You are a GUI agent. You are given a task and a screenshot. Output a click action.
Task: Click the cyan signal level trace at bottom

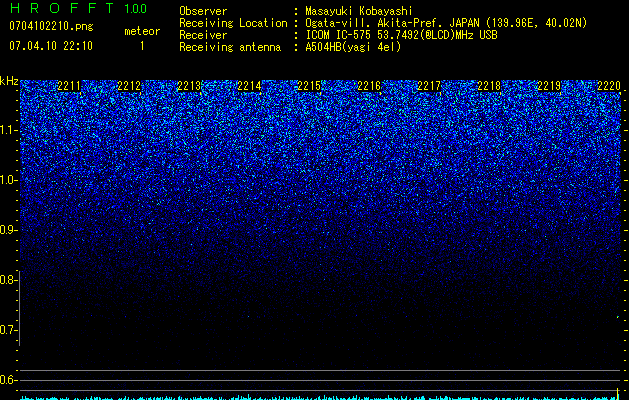320,398
